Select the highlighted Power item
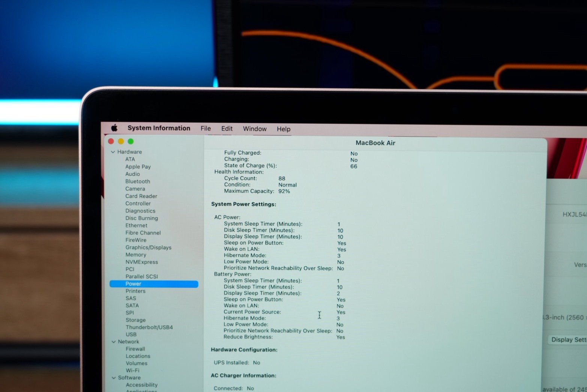 point(134,284)
